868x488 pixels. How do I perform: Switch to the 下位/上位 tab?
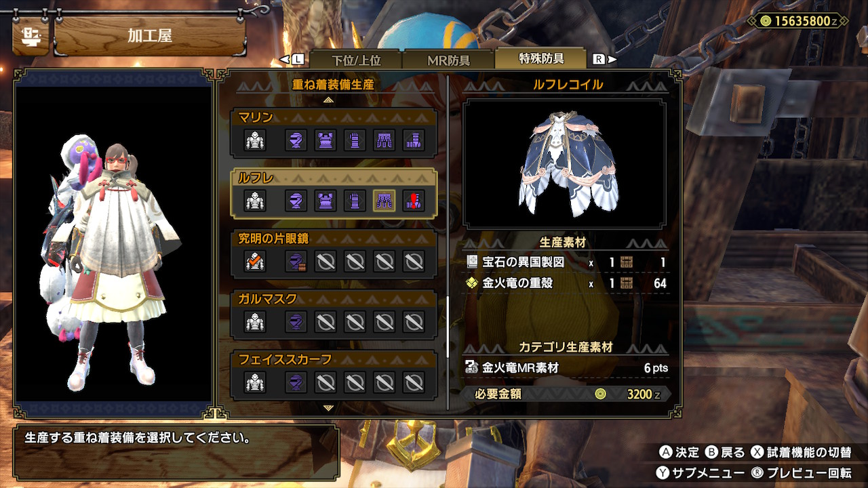(x=356, y=60)
